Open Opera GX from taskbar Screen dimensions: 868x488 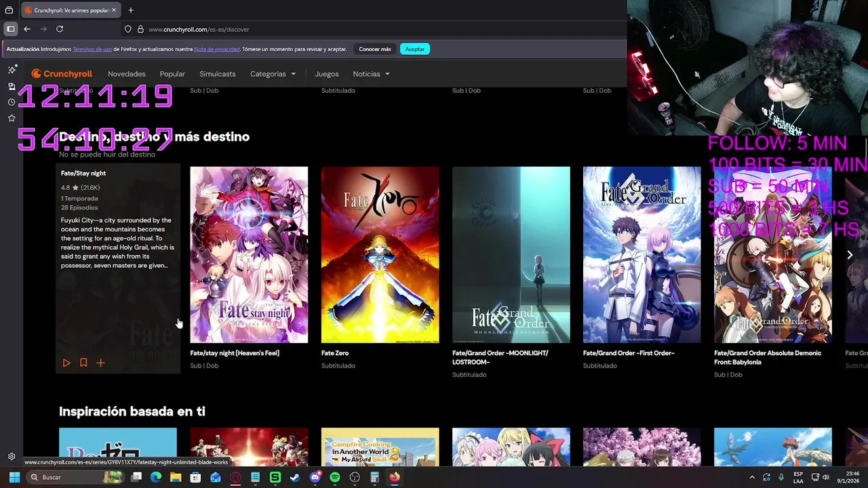[x=235, y=477]
